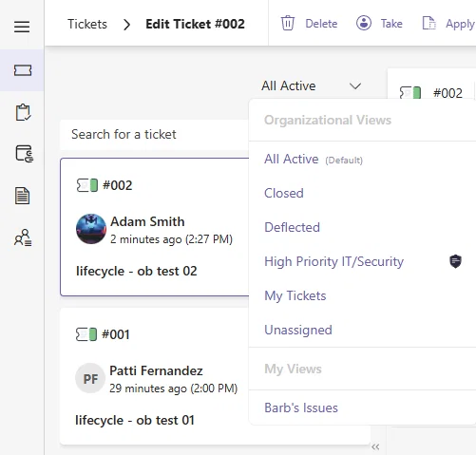Select the Unassigned view
The width and height of the screenshot is (476, 455).
tap(298, 330)
